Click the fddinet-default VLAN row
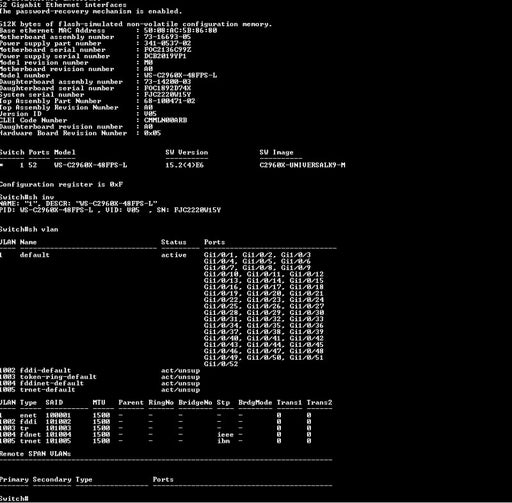 point(100,383)
